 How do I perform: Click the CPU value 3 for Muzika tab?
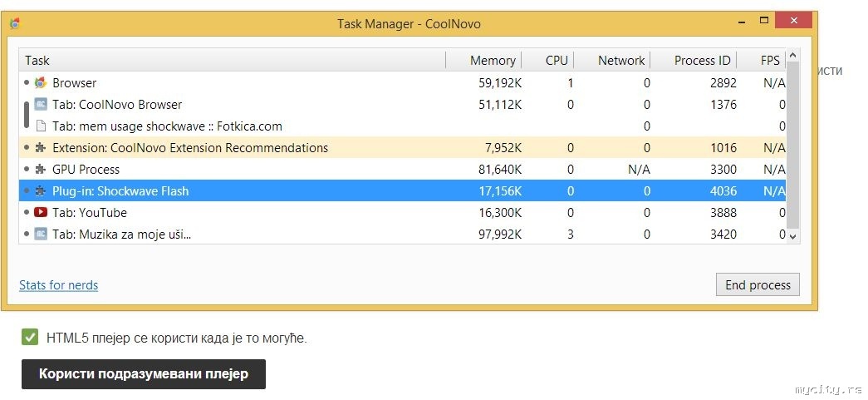coord(570,234)
